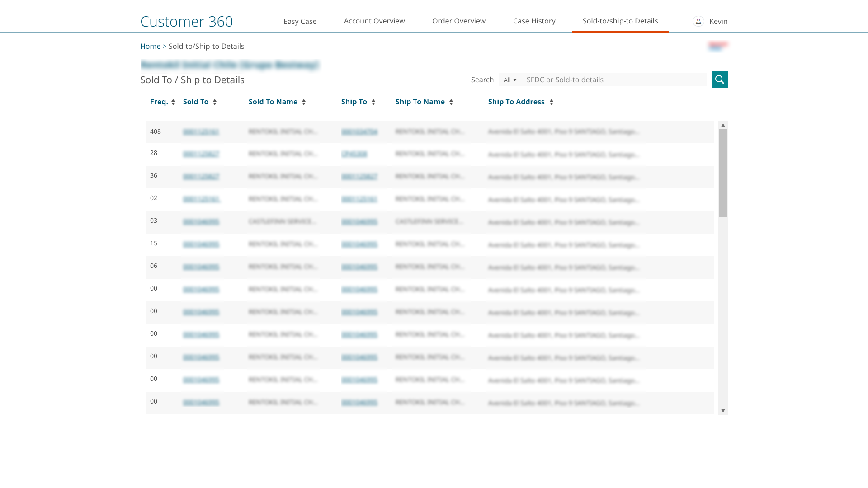Click scrollbar up arrow

tap(723, 125)
